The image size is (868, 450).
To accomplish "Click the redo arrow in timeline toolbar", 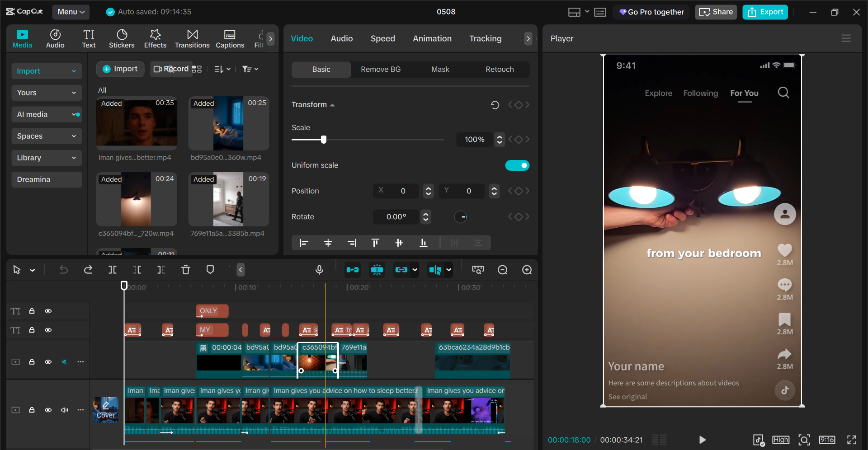I will [x=88, y=270].
